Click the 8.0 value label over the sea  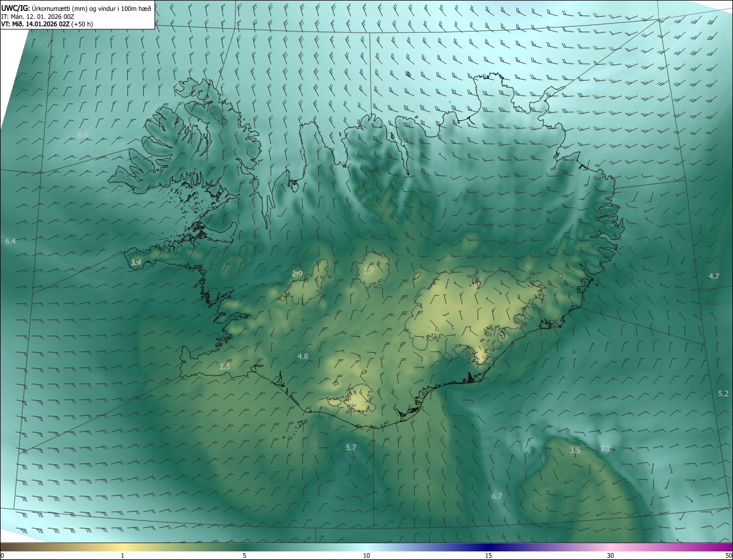tap(82, 135)
